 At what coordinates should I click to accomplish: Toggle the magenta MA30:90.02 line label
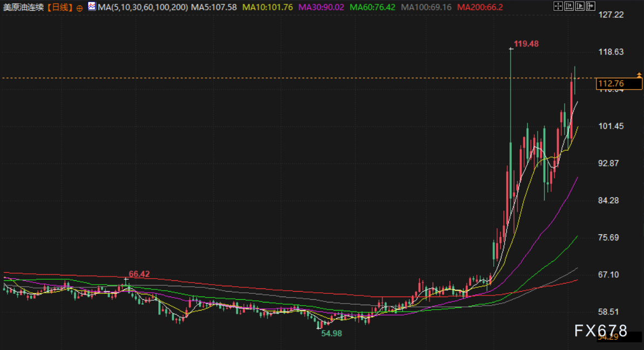click(x=321, y=8)
